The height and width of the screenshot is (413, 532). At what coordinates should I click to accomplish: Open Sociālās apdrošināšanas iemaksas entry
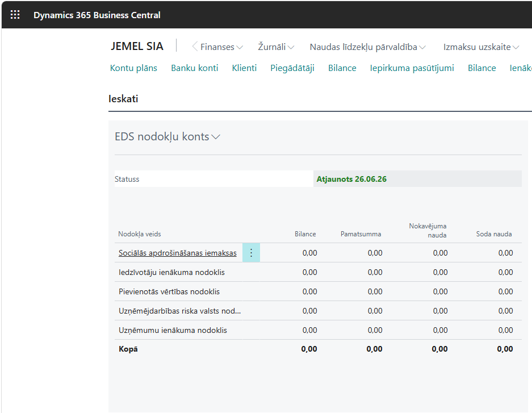pyautogui.click(x=178, y=253)
